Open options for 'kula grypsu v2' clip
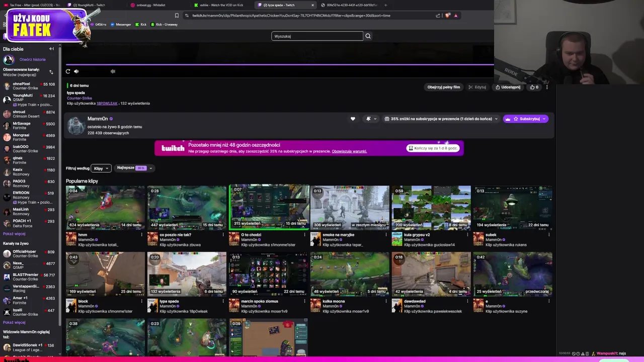 tap(467, 235)
